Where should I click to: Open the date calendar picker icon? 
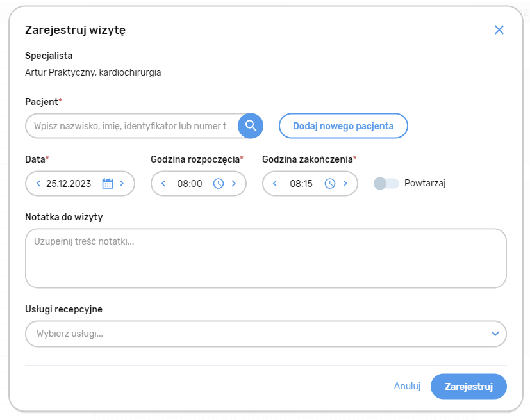pyautogui.click(x=108, y=184)
